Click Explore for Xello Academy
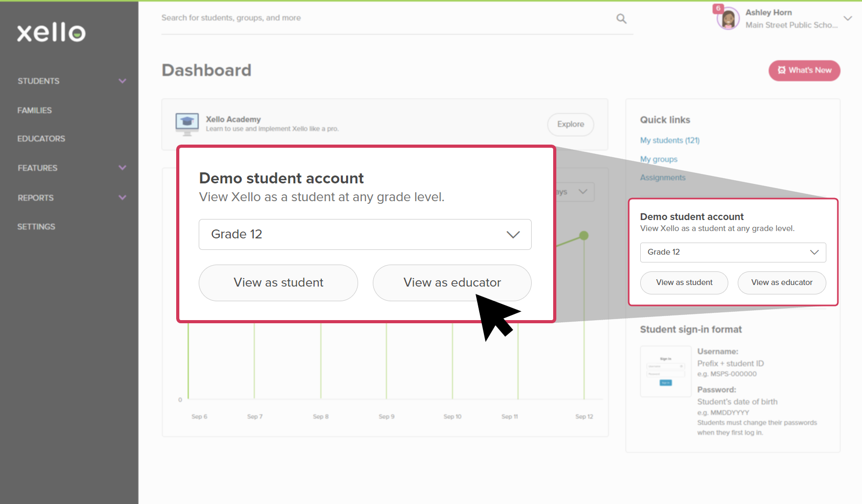 tap(570, 125)
